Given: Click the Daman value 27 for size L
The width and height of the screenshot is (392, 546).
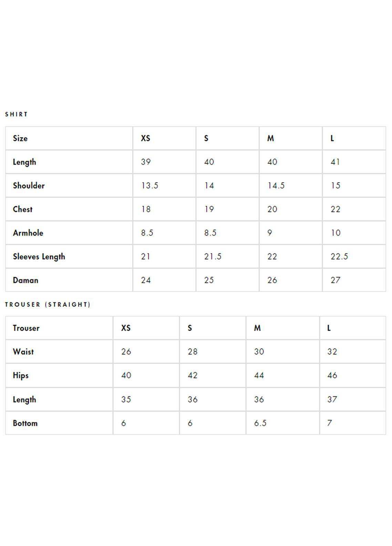Looking at the screenshot, I should coord(336,280).
